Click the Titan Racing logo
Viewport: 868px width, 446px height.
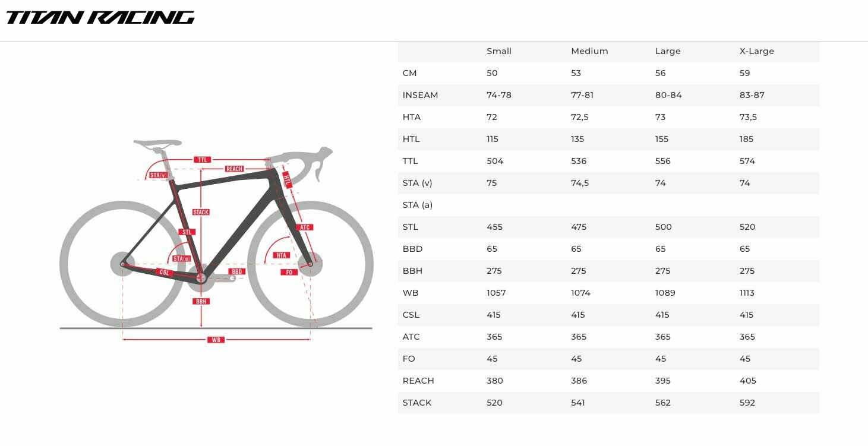tap(100, 18)
